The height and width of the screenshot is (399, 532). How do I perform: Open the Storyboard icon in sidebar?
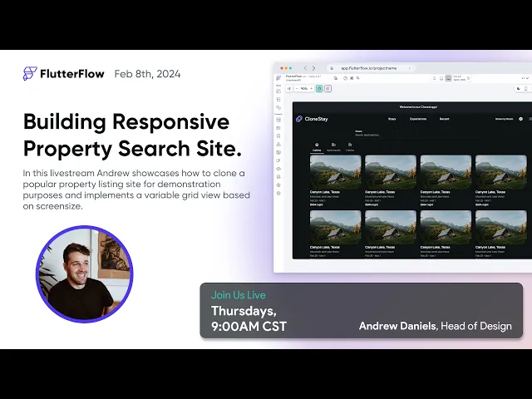point(278,107)
